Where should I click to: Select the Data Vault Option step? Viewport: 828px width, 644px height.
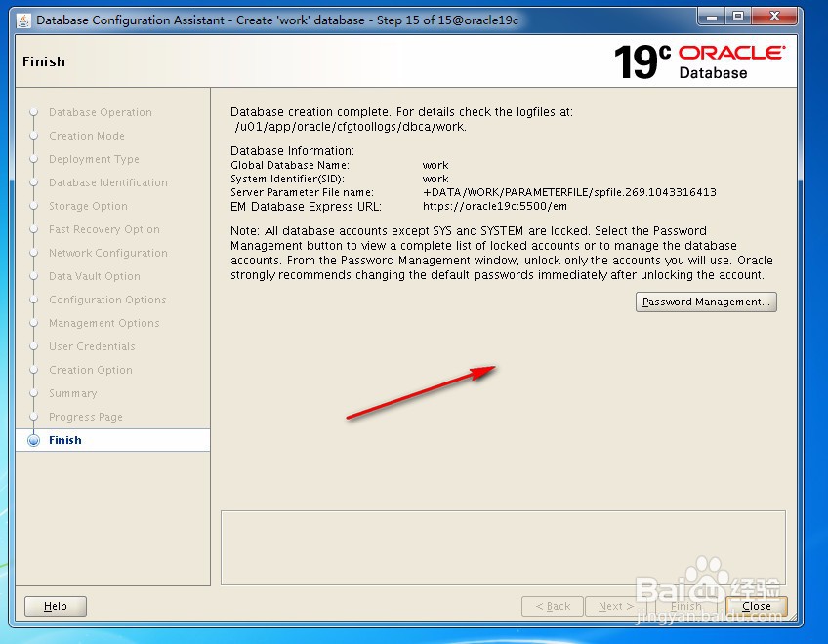[x=95, y=276]
